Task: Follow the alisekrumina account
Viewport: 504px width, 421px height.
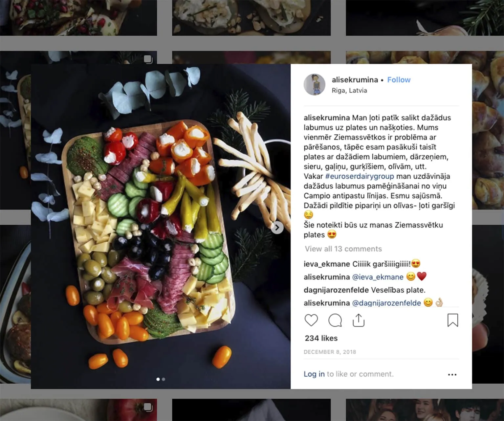Action: tap(399, 80)
